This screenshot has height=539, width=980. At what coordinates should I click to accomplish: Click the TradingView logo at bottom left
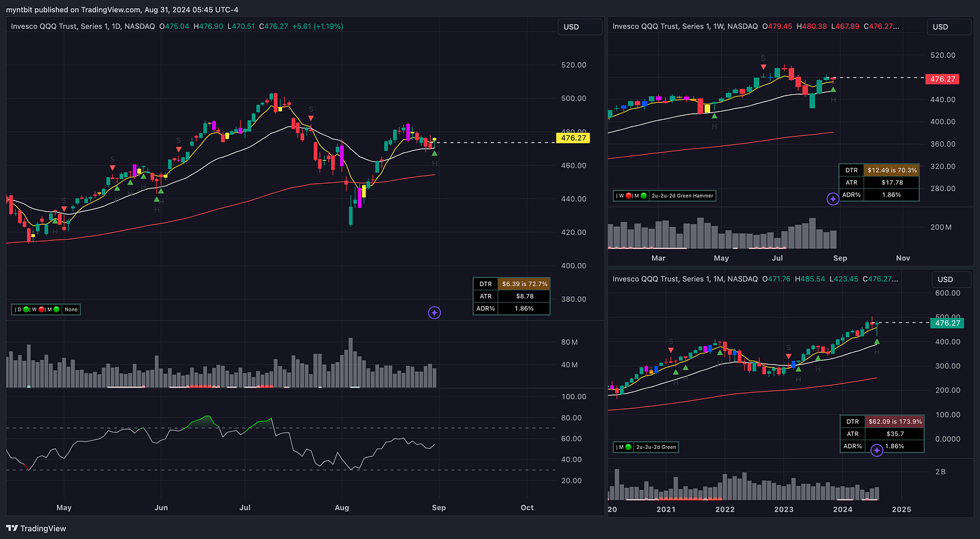37,528
